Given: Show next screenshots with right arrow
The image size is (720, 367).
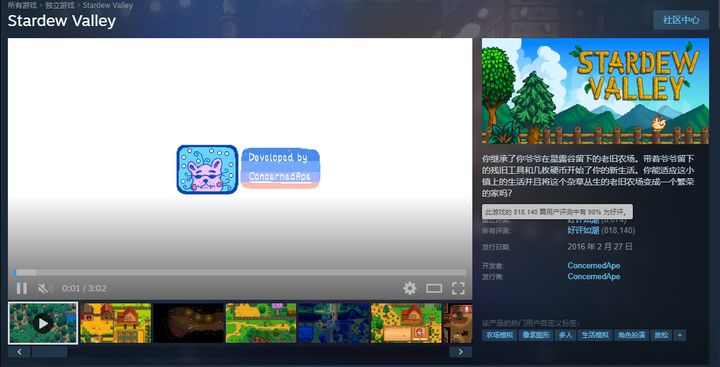Looking at the screenshot, I should point(461,352).
